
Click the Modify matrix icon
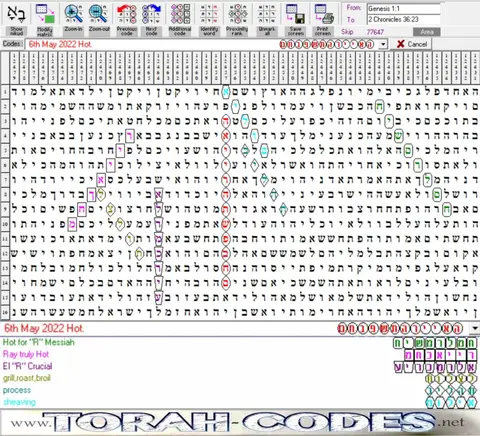click(45, 14)
